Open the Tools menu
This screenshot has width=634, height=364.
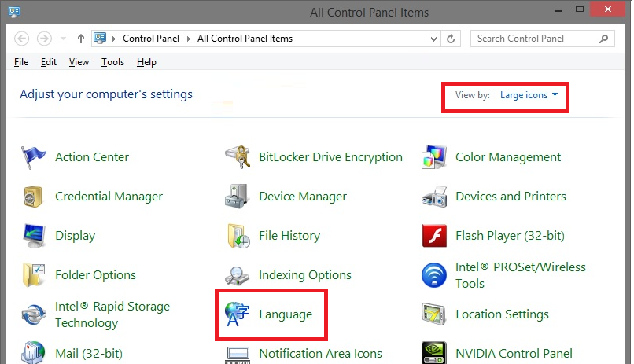point(112,62)
